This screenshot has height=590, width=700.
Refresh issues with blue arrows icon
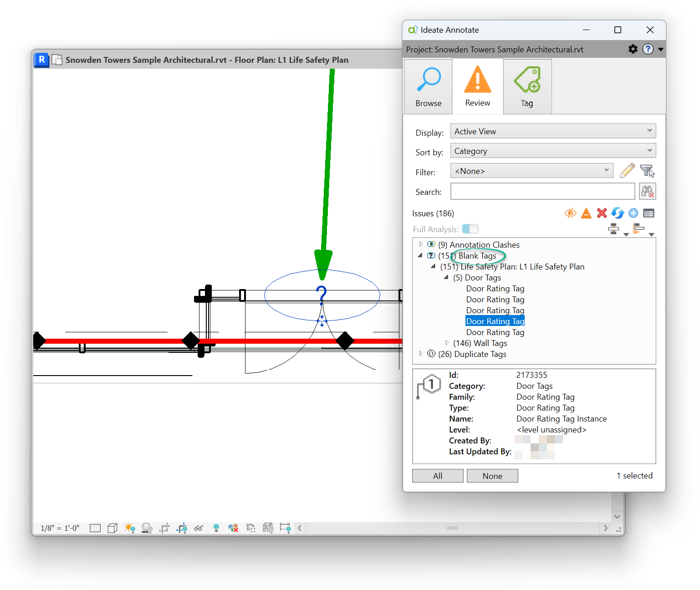coord(617,213)
